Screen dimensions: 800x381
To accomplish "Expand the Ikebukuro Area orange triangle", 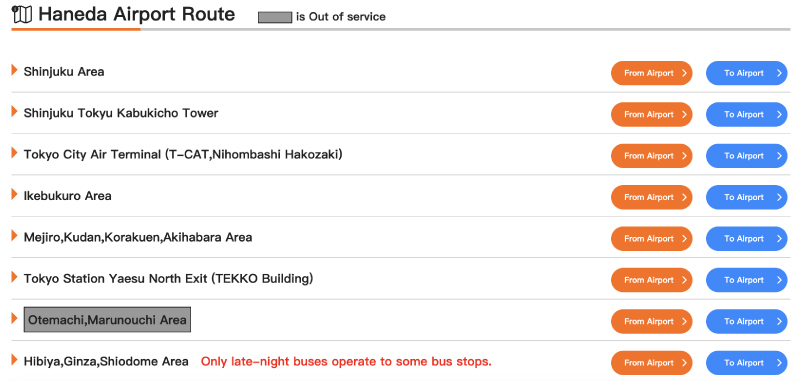I will 15,194.
